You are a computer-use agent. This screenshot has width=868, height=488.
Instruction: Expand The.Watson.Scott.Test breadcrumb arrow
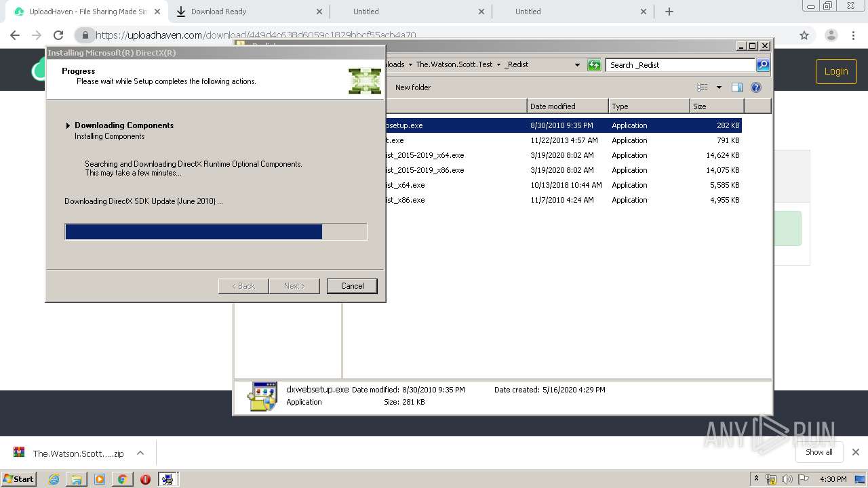(498, 65)
